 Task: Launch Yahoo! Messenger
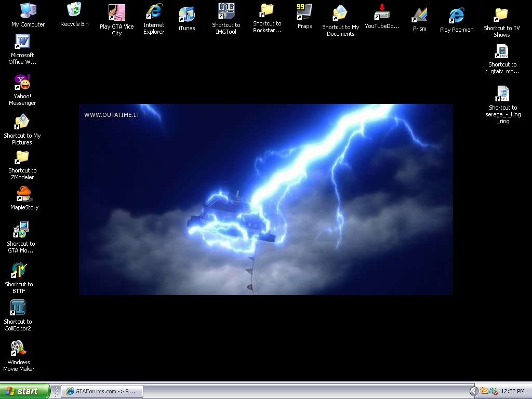click(x=22, y=83)
